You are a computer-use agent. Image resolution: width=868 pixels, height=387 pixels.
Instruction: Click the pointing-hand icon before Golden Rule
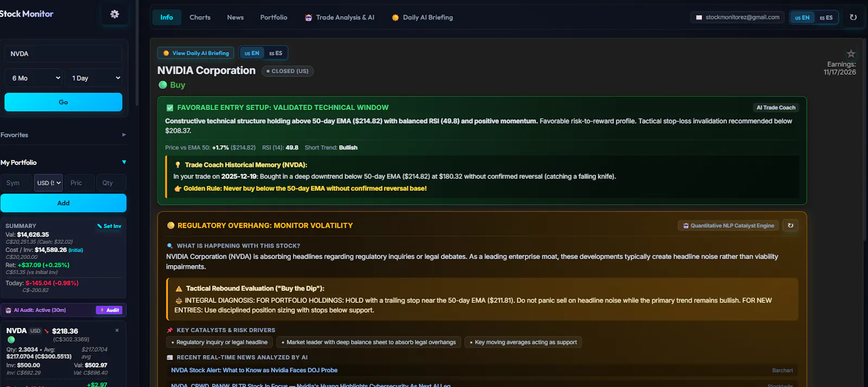177,189
